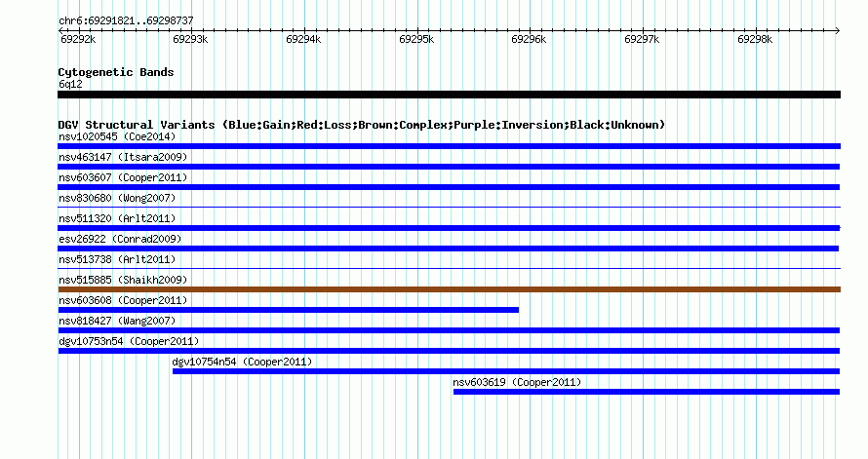Viewport: 868px width, 459px height.
Task: Click the 69293k ruler tick label
Action: (x=190, y=39)
